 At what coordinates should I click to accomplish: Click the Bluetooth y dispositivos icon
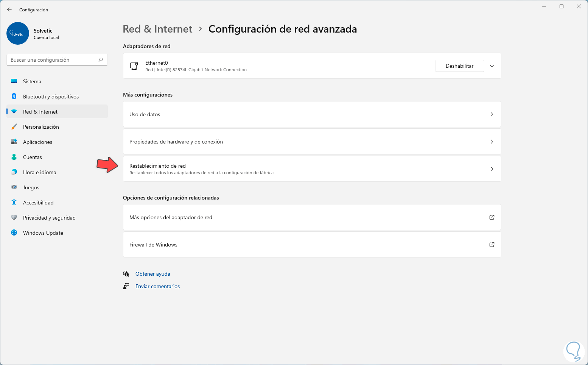coord(14,97)
